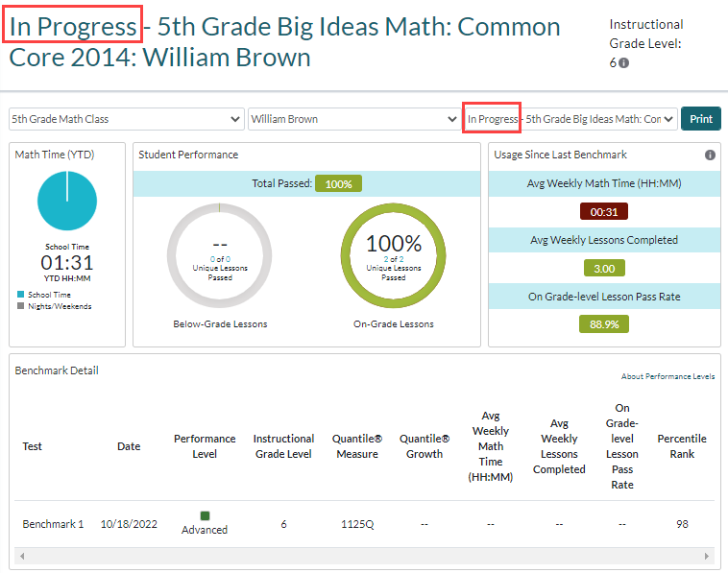Click the Performance Level column header
The image size is (728, 573).
pos(205,446)
